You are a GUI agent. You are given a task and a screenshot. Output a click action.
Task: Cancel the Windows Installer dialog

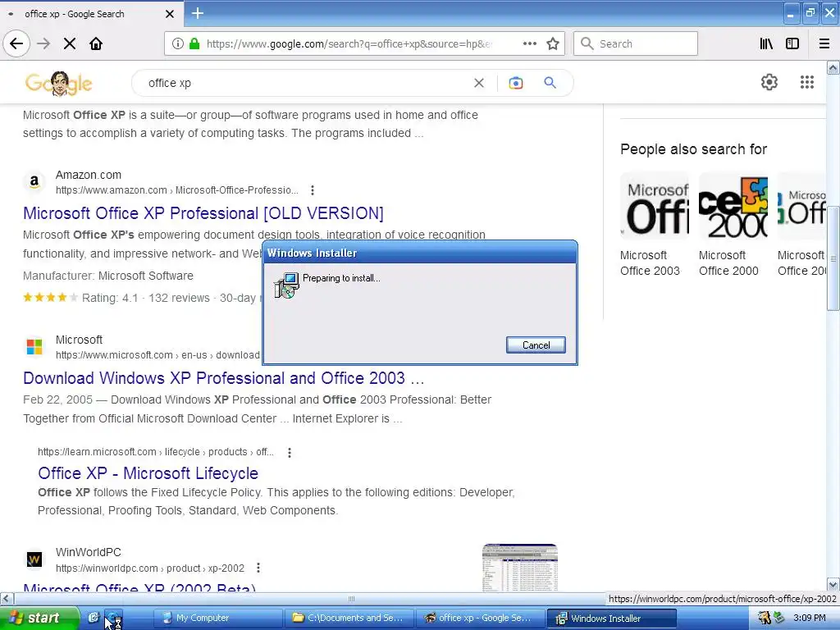pos(536,345)
